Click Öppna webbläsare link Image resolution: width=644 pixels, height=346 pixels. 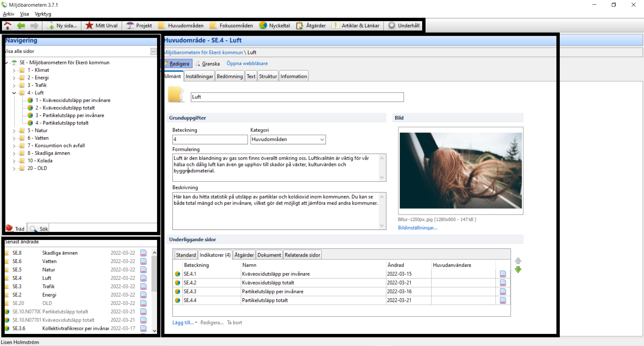(247, 63)
